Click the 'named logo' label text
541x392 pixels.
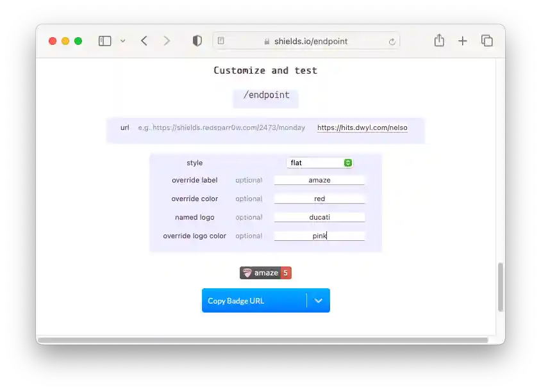coord(195,217)
